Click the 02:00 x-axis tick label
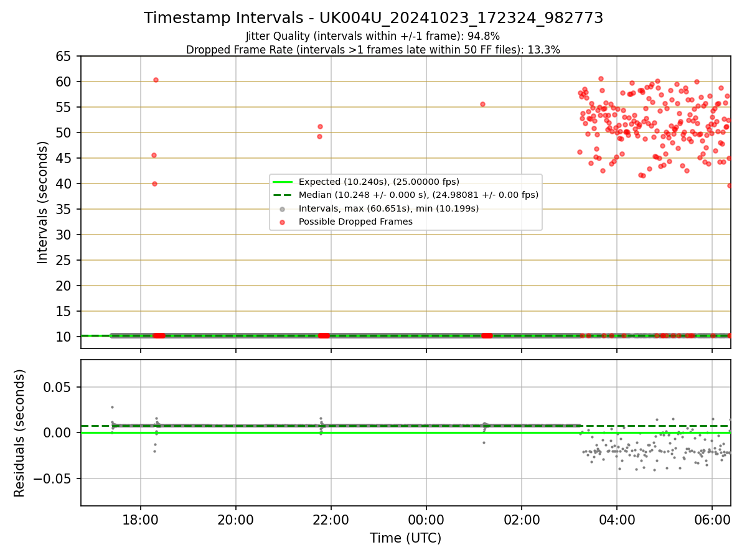 click(522, 519)
